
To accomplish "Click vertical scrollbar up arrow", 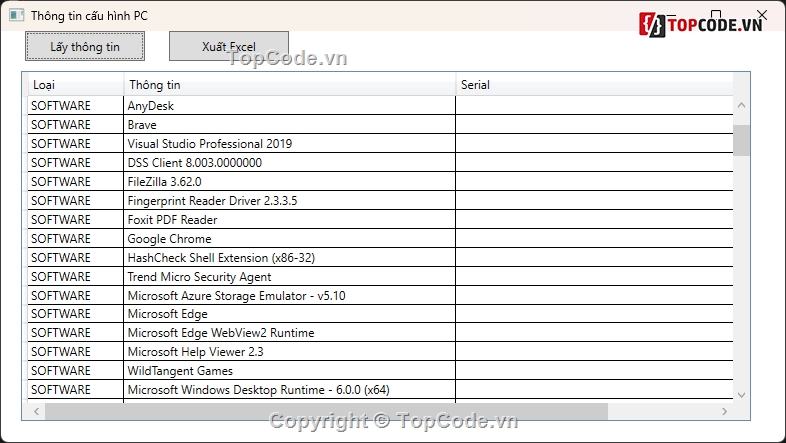I will click(741, 105).
